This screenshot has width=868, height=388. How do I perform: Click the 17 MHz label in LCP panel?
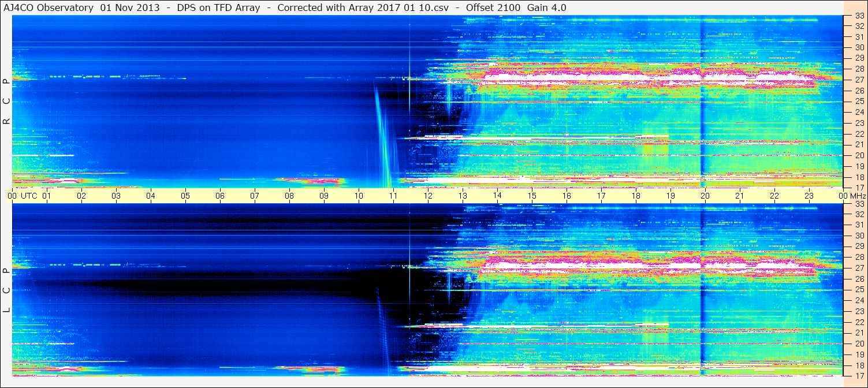(859, 375)
